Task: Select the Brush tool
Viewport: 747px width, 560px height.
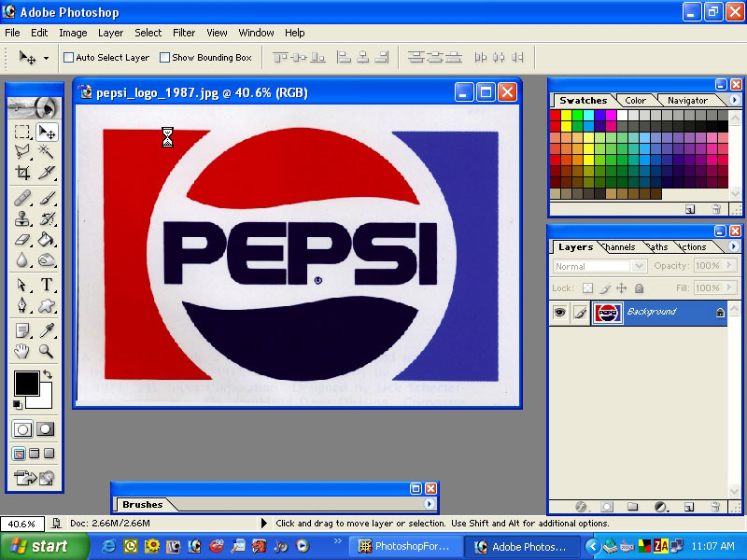Action: click(x=47, y=198)
